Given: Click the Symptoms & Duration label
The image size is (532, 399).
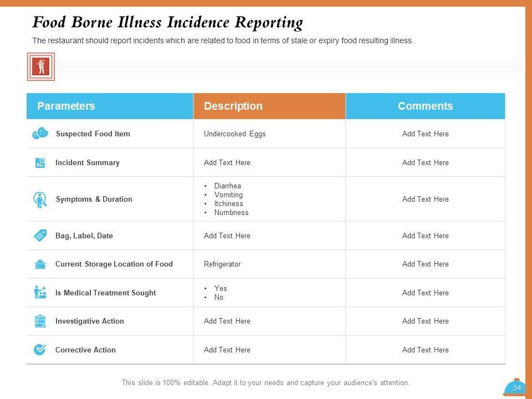Looking at the screenshot, I should coord(94,199).
